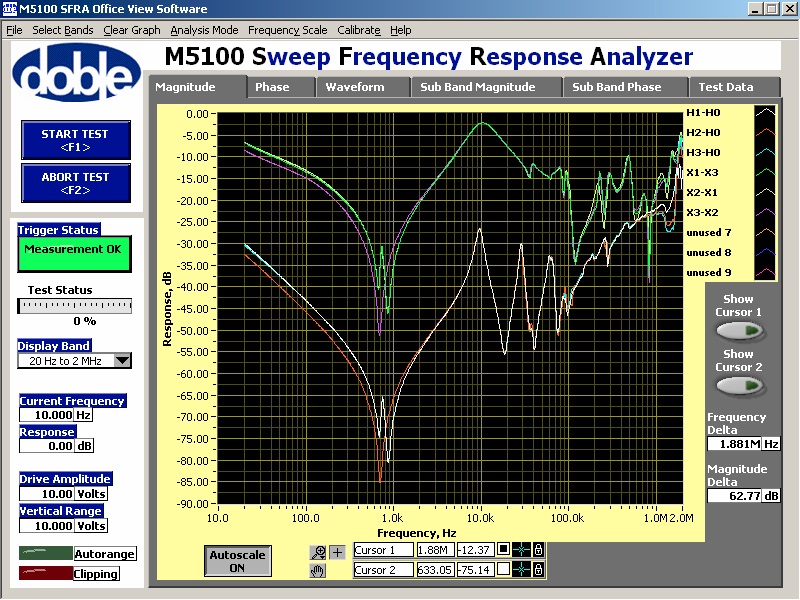The height and width of the screenshot is (600, 800).
Task: Open the Clear Graph menu
Action: pos(132,30)
